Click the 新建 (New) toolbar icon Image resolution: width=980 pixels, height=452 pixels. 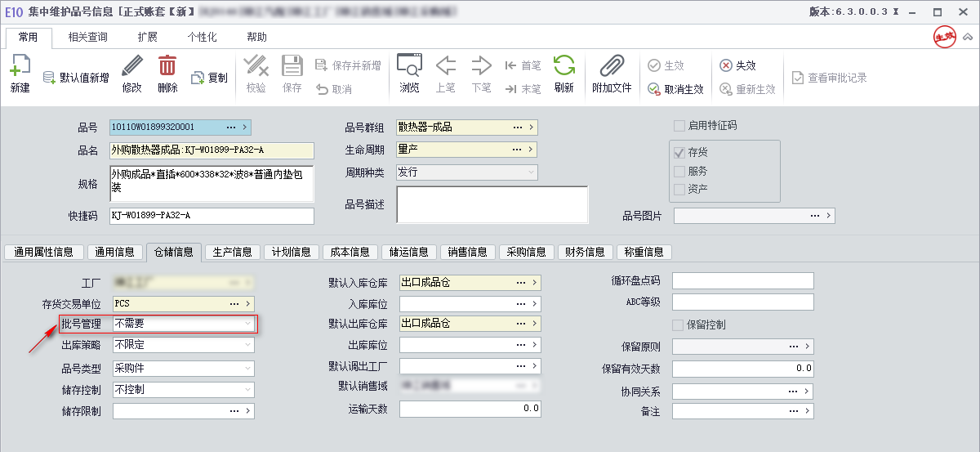point(20,67)
